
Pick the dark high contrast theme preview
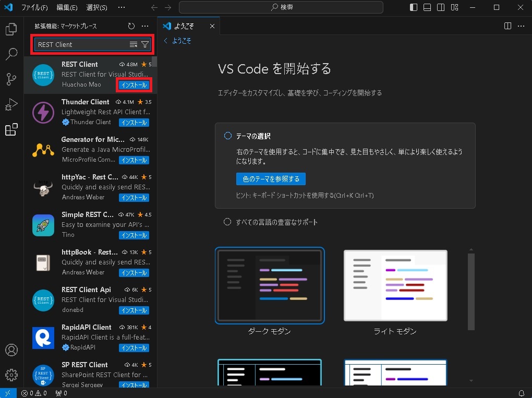pyautogui.click(x=270, y=372)
